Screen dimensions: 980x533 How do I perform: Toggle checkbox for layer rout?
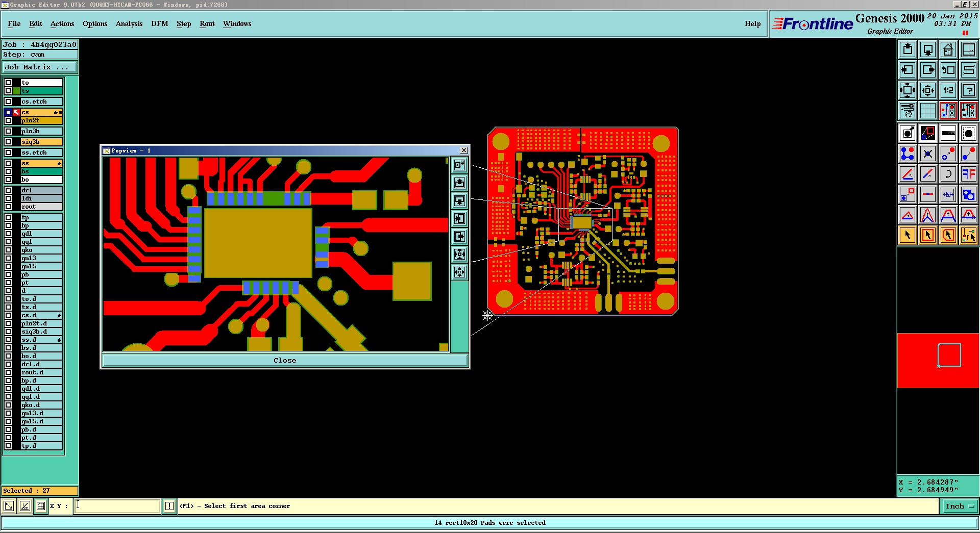coord(8,207)
